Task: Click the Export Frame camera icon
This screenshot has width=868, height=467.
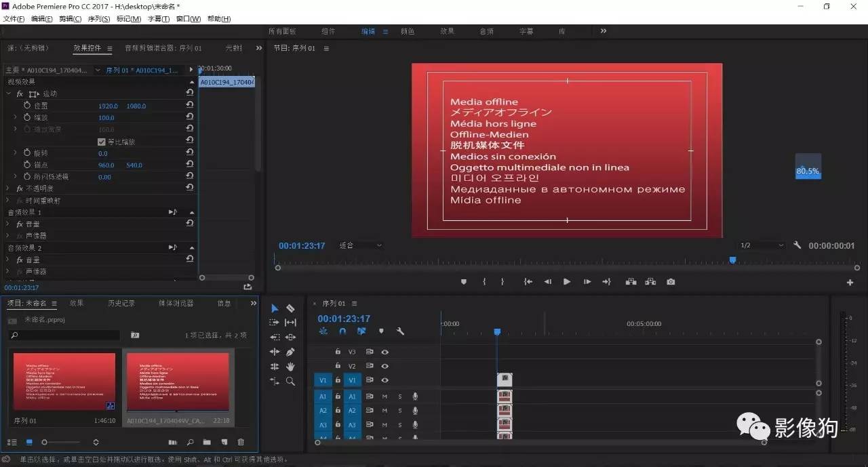Action: coord(671,282)
